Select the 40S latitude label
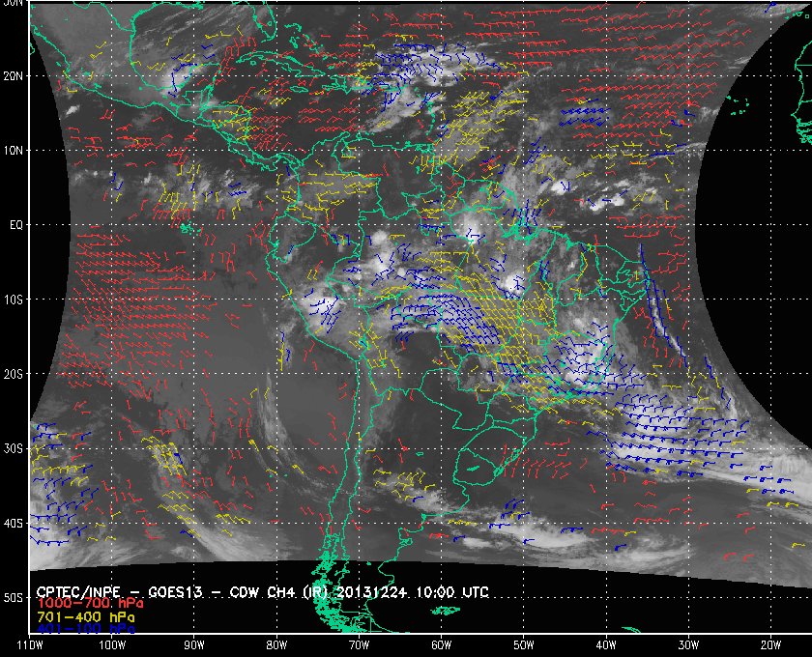The image size is (812, 657). click(13, 523)
